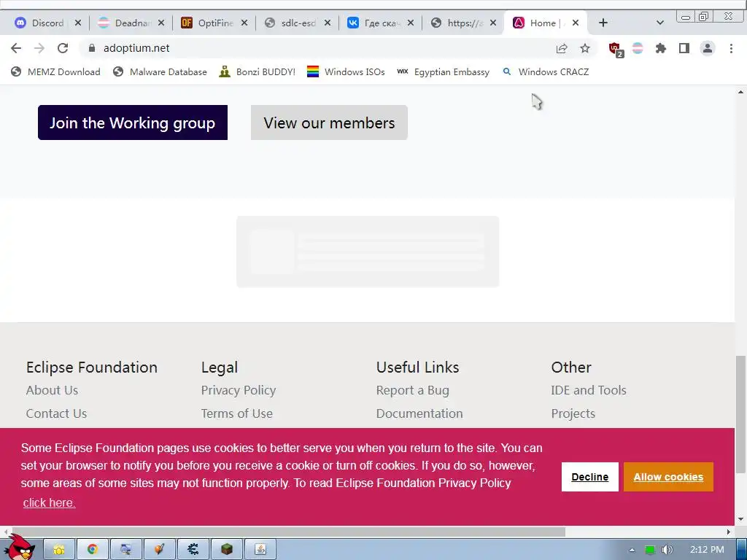This screenshot has height=560, width=747.
Task: Toggle the browser side panel
Action: 684,48
